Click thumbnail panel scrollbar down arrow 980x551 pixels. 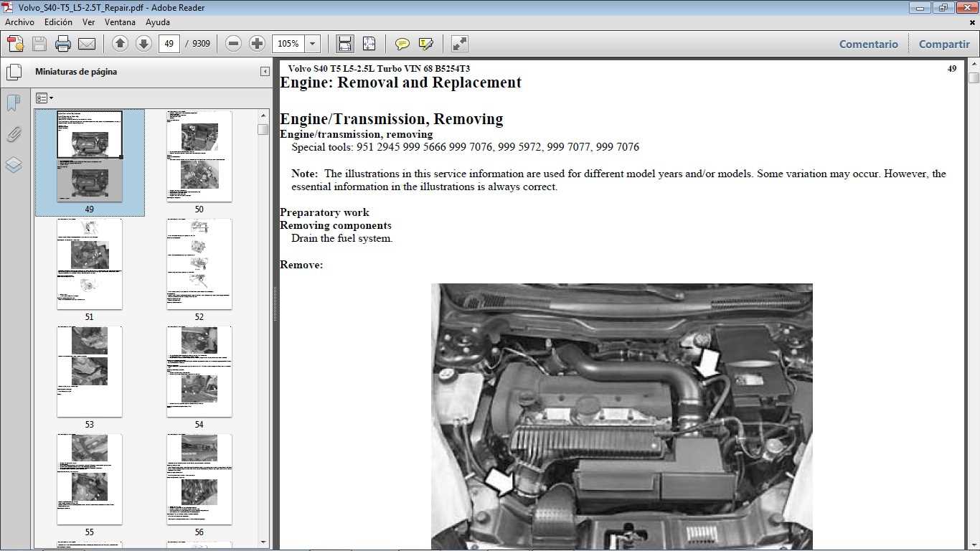click(x=263, y=542)
